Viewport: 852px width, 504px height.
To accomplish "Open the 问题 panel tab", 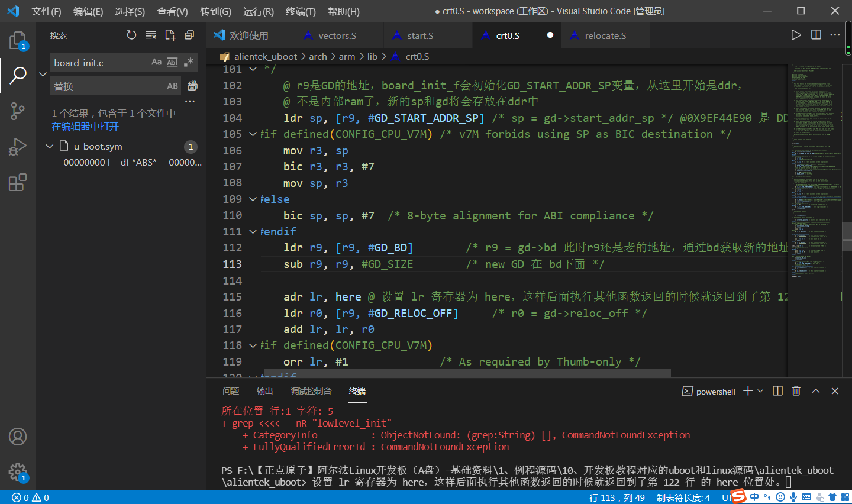I will [231, 391].
